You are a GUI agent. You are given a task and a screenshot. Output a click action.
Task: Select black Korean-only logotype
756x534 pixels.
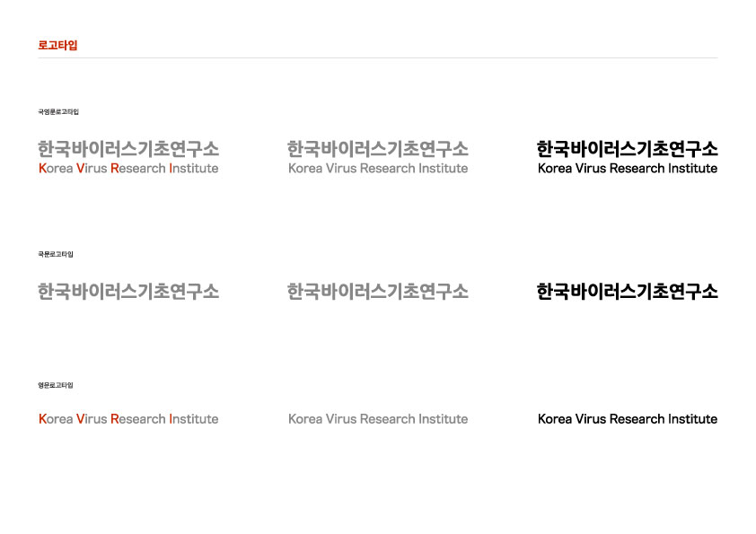(x=627, y=292)
